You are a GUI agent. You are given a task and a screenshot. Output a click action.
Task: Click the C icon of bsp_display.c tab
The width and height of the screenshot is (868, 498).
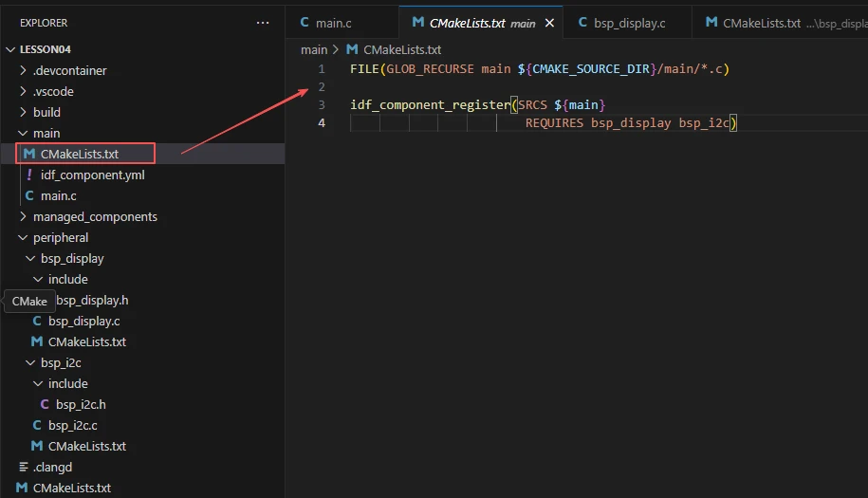pyautogui.click(x=582, y=23)
